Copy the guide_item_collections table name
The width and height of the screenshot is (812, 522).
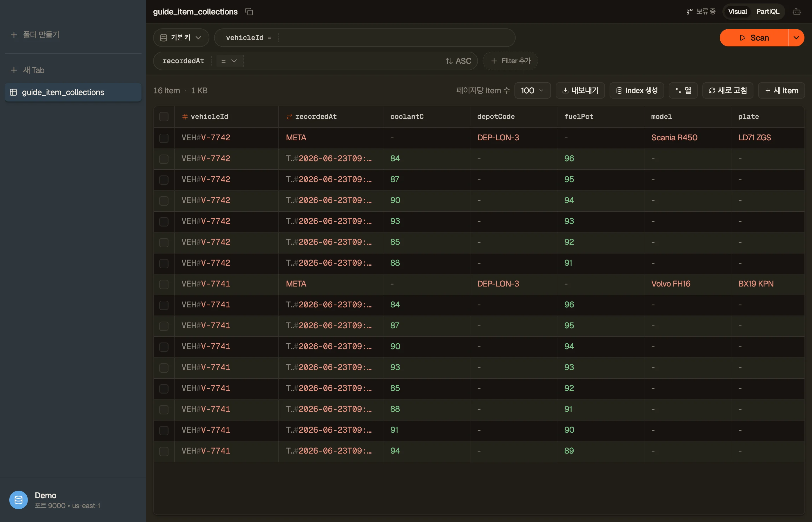(249, 12)
